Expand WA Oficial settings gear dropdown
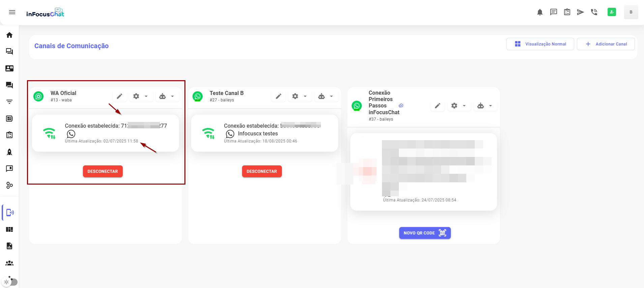644x288 pixels. coord(141,97)
